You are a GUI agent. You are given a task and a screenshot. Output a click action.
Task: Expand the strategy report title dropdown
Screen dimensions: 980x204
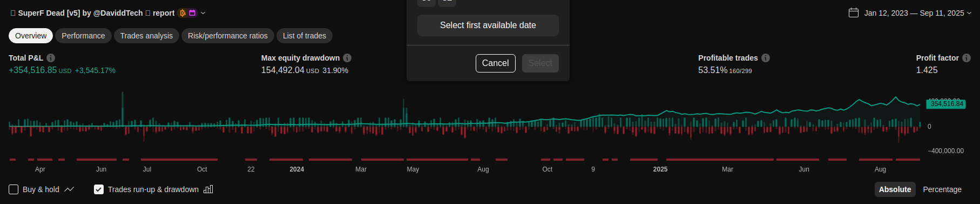203,13
